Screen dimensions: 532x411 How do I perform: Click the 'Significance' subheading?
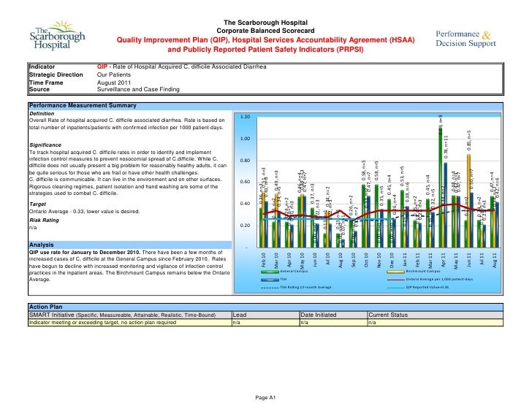click(x=45, y=145)
